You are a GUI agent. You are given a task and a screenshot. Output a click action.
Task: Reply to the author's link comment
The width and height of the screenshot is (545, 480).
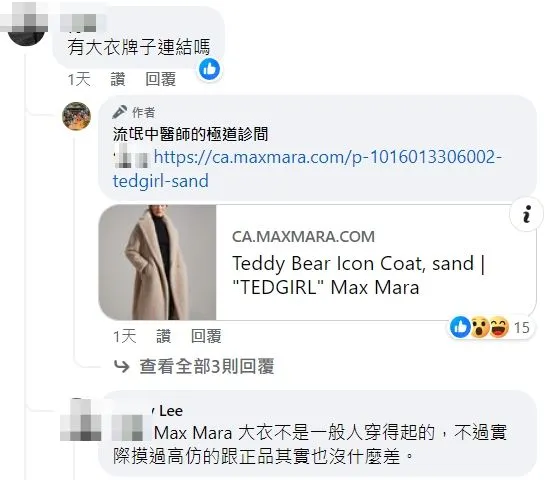click(x=206, y=336)
